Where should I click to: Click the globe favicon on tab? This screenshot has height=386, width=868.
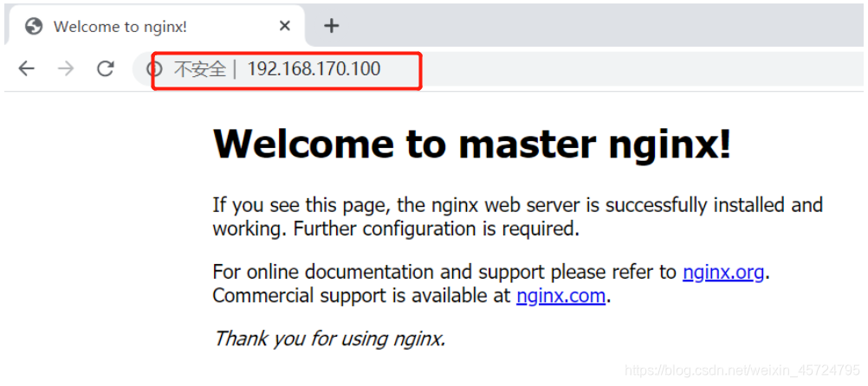click(34, 26)
